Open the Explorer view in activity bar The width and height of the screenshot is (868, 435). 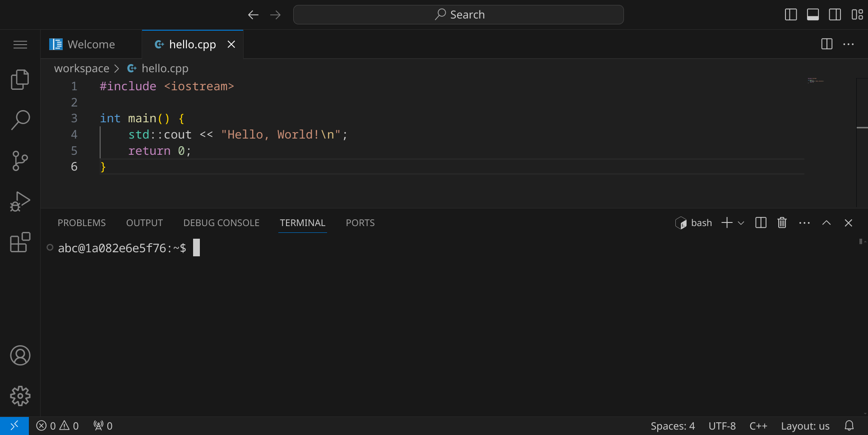20,80
